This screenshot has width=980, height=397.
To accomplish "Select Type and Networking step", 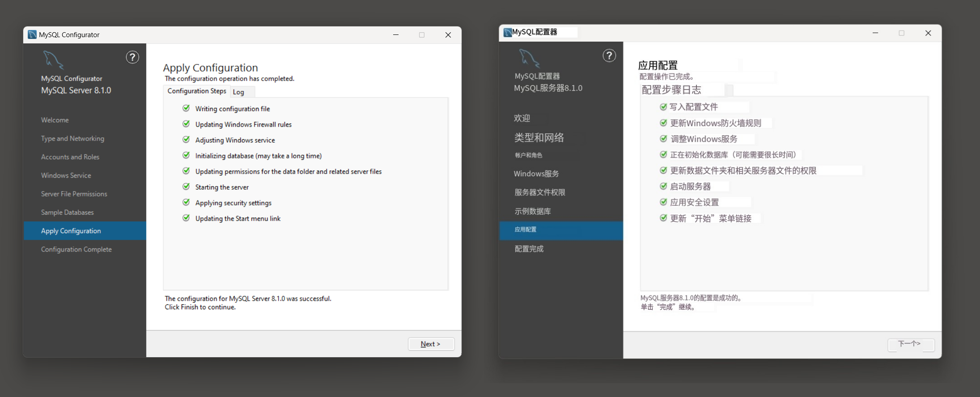I will 72,138.
